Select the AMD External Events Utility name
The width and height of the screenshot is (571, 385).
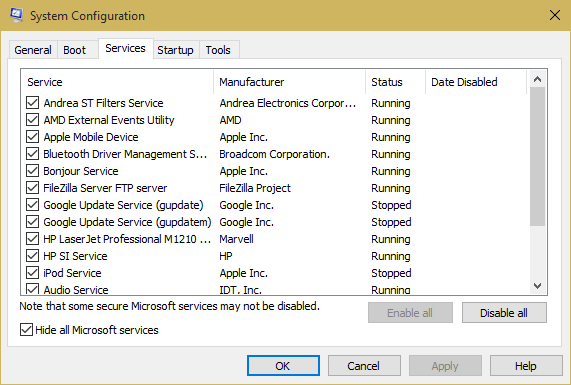[x=109, y=120]
